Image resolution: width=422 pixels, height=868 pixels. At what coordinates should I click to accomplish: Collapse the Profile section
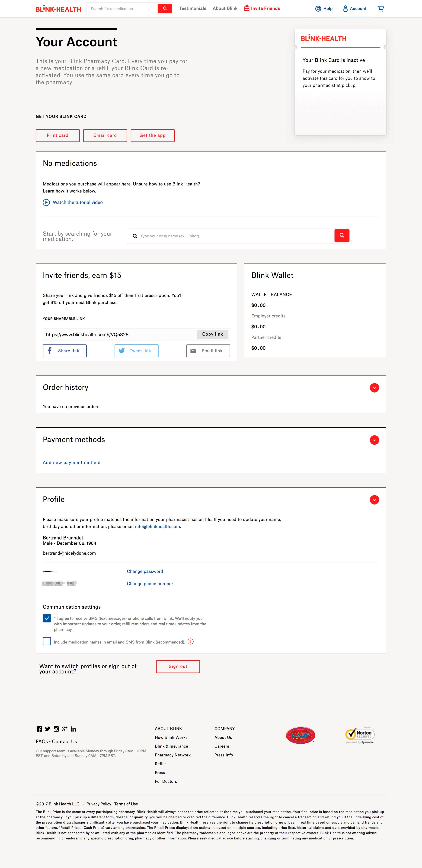click(x=374, y=500)
